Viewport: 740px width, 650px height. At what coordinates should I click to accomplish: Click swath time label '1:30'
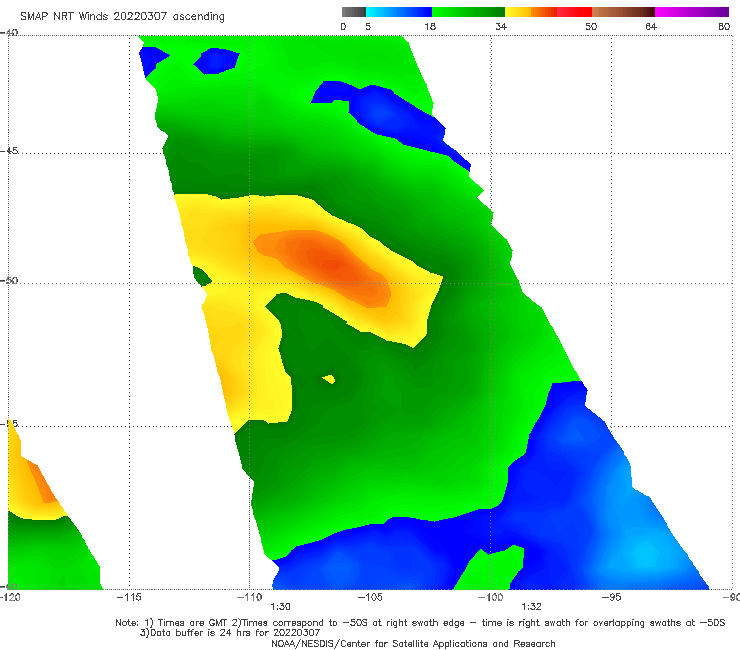click(x=280, y=607)
